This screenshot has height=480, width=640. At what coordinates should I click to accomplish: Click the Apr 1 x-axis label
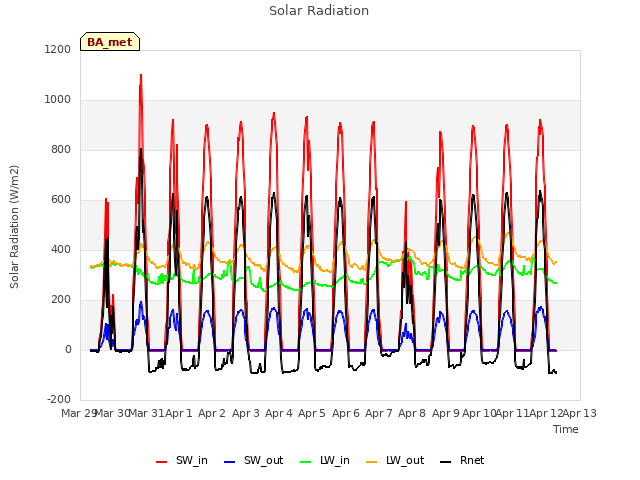click(x=178, y=413)
